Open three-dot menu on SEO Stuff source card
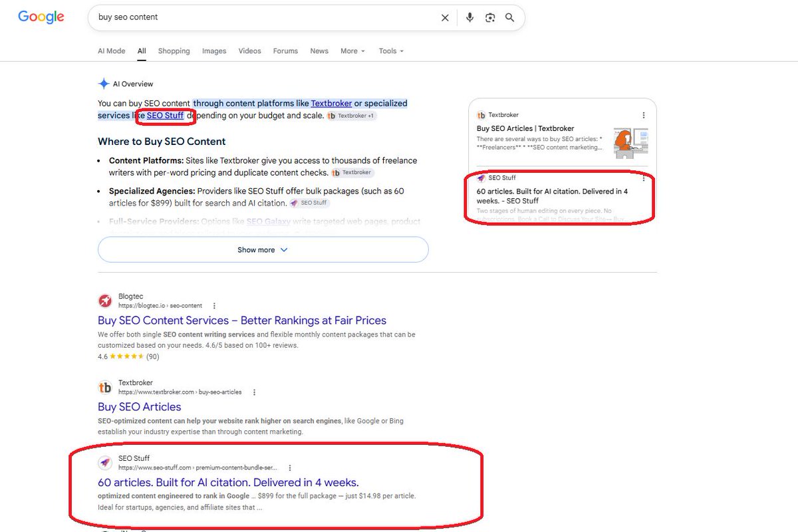The image size is (798, 532). 644,178
